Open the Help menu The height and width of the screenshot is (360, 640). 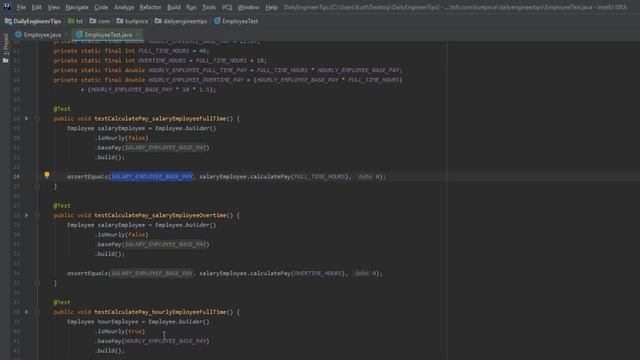click(271, 7)
